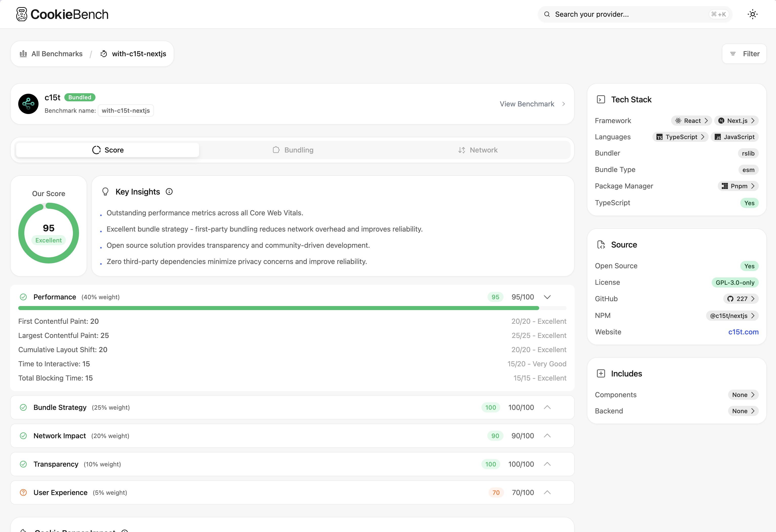Switch to the Network tab
This screenshot has height=532, width=776.
click(x=478, y=150)
